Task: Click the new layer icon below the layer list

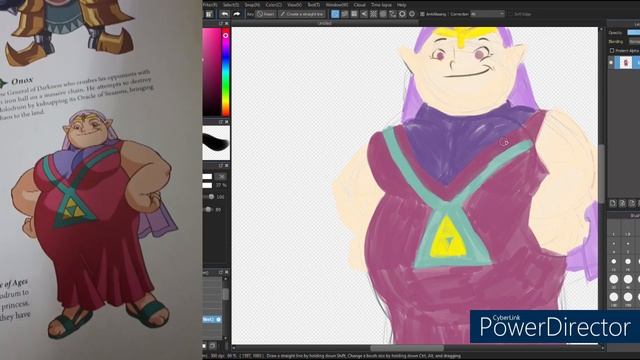Action: pyautogui.click(x=613, y=203)
